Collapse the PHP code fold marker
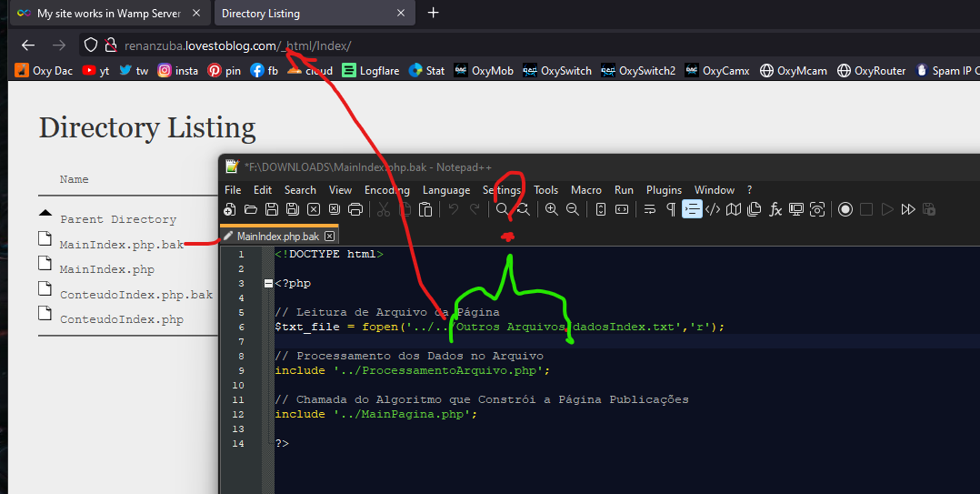The image size is (980, 494). click(x=268, y=283)
